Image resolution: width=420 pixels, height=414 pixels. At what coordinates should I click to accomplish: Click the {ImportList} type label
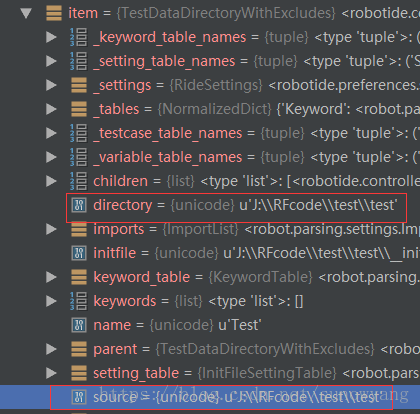point(200,229)
